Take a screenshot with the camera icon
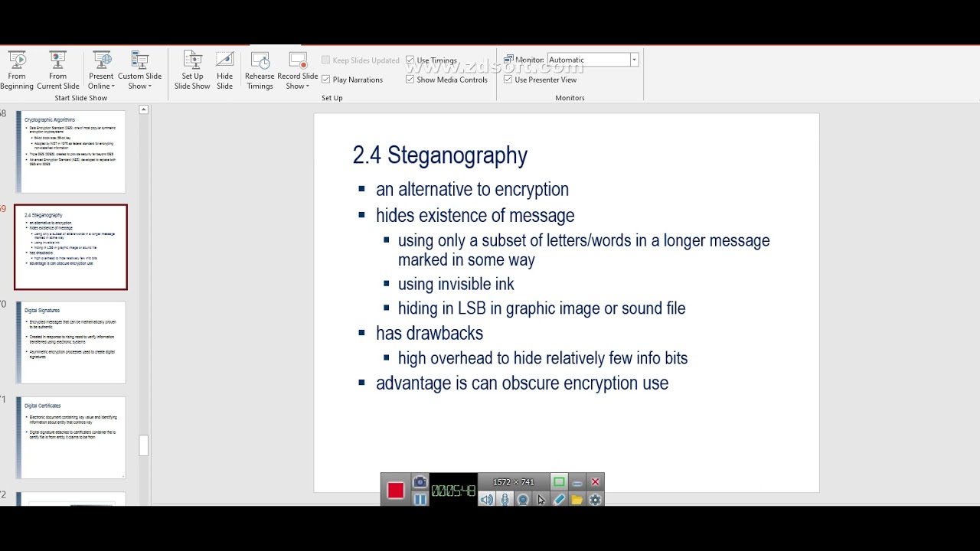Image resolution: width=980 pixels, height=551 pixels. point(420,481)
